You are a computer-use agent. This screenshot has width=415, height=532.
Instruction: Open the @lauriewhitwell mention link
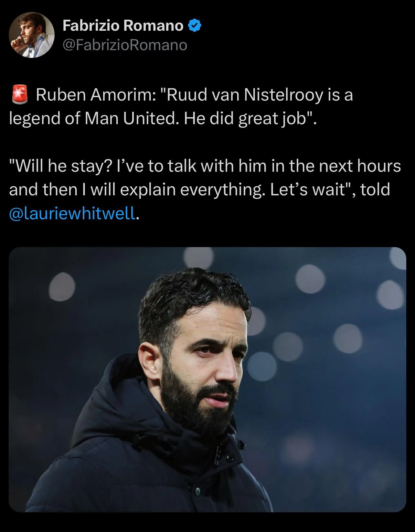click(x=72, y=213)
